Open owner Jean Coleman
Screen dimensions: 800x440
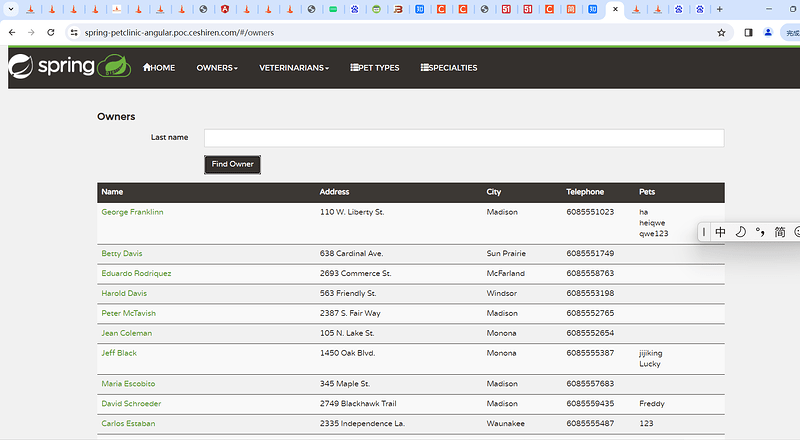click(127, 333)
